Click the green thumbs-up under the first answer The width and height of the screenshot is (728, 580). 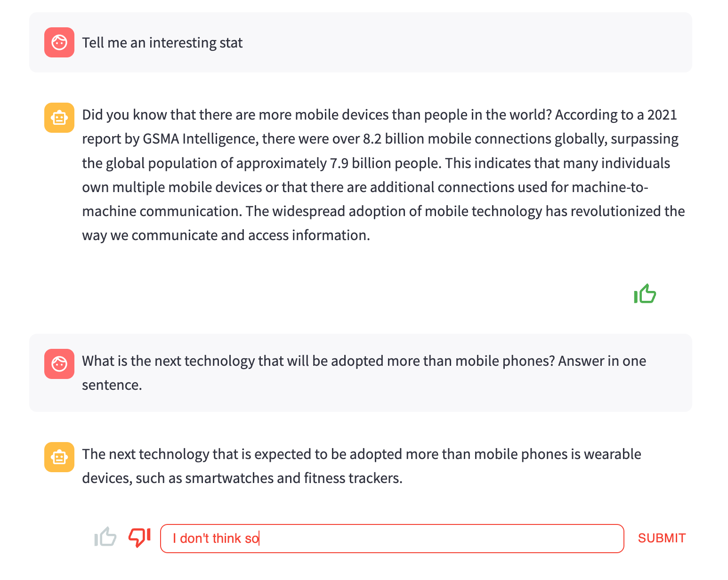click(645, 294)
